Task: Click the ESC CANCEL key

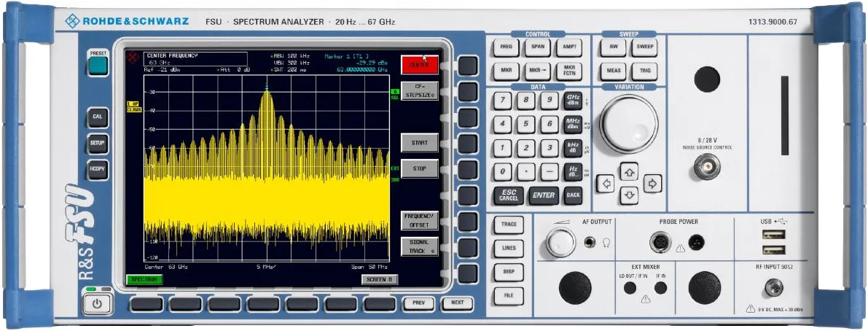Action: coord(508,195)
